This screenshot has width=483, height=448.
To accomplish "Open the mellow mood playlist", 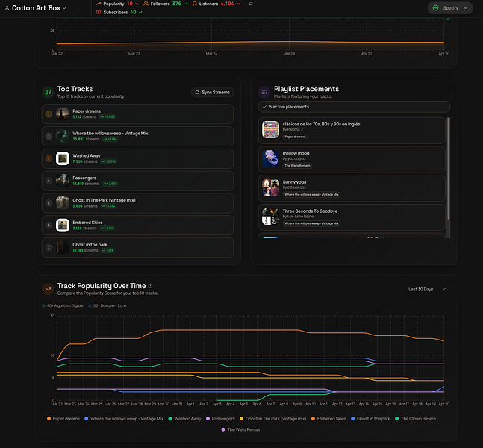I will click(352, 159).
